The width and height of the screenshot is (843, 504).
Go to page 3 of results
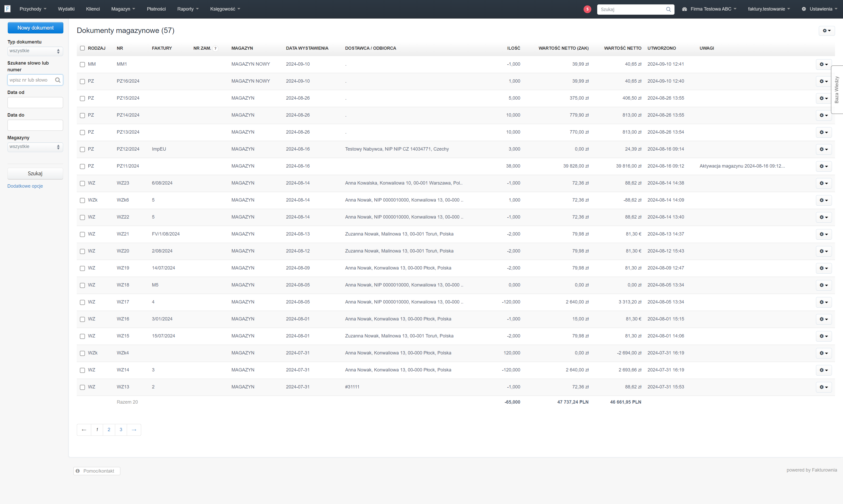coord(121,430)
